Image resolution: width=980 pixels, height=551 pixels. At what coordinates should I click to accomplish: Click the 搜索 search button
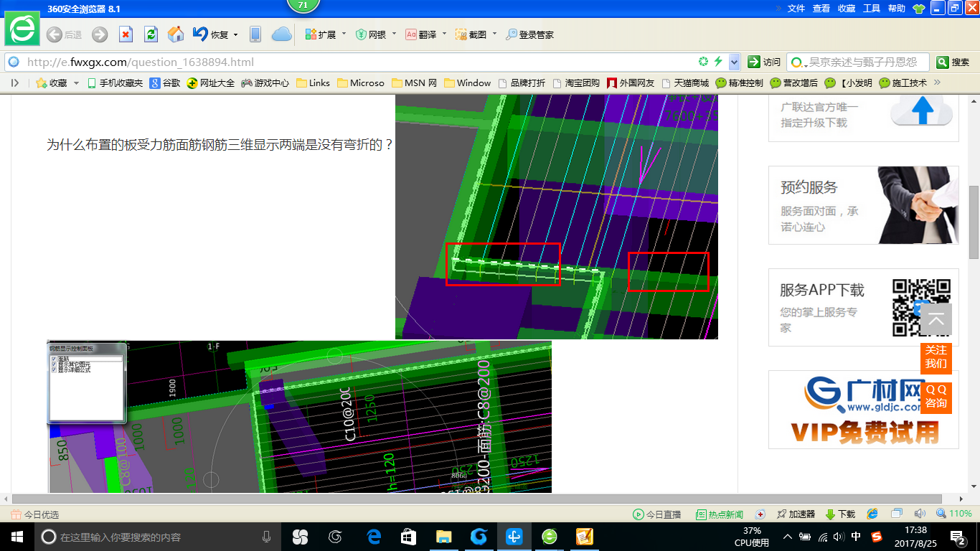(953, 62)
